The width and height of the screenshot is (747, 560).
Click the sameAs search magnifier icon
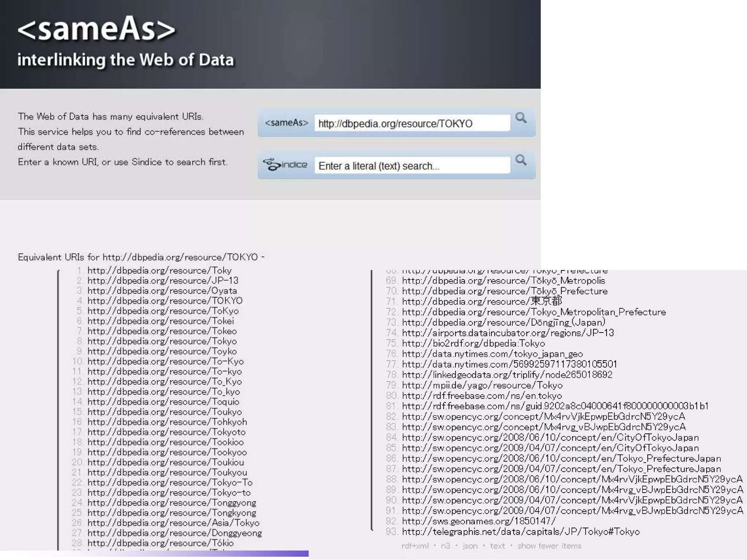pyautogui.click(x=521, y=118)
